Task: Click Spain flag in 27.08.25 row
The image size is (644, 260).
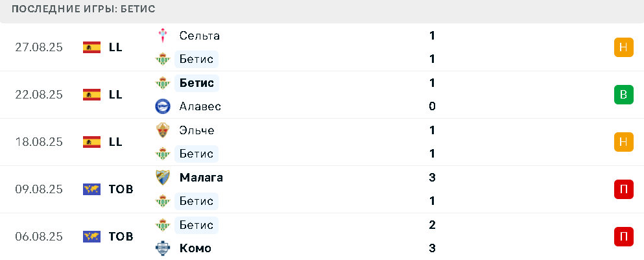Action: (91, 47)
